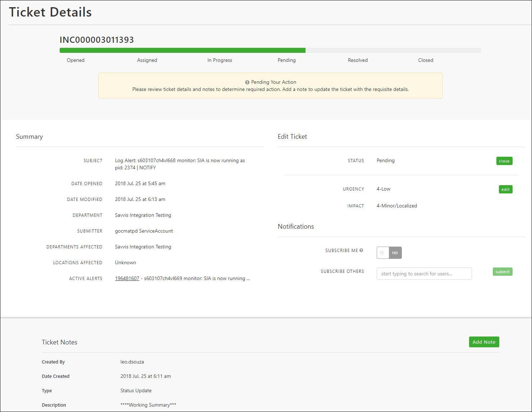
Task: Click the Edit Ticket section heading
Action: point(292,137)
